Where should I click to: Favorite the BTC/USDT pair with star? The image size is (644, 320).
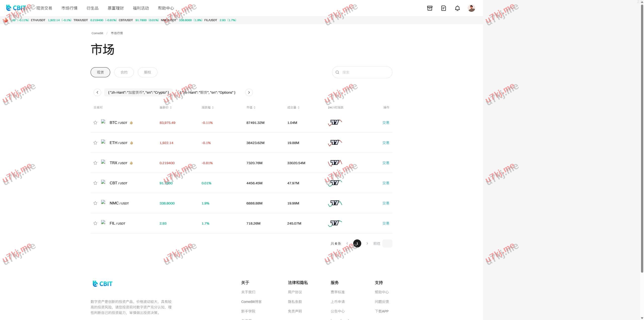point(95,123)
